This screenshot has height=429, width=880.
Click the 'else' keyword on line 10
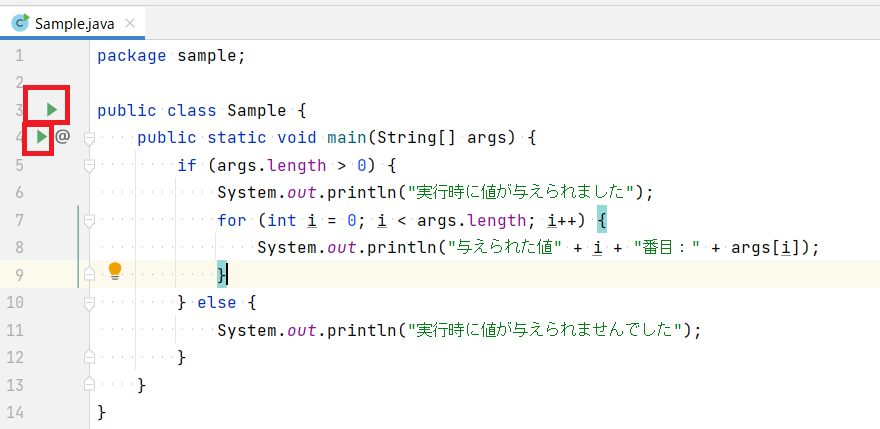(x=217, y=303)
